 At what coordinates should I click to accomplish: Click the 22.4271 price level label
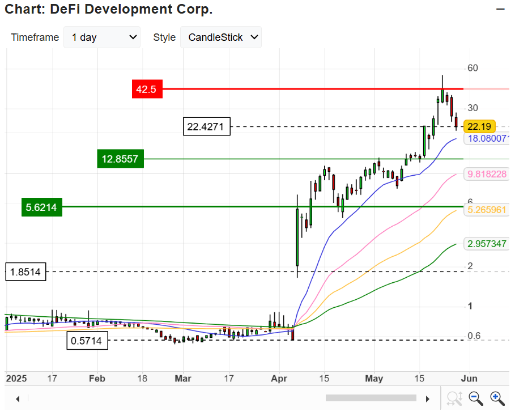207,126
